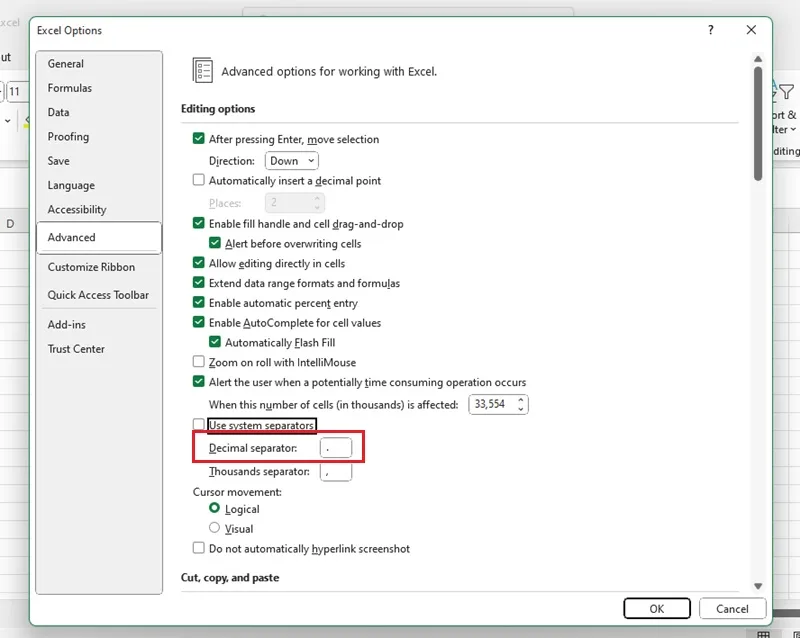
Task: Click the Help question mark icon
Action: [x=711, y=30]
